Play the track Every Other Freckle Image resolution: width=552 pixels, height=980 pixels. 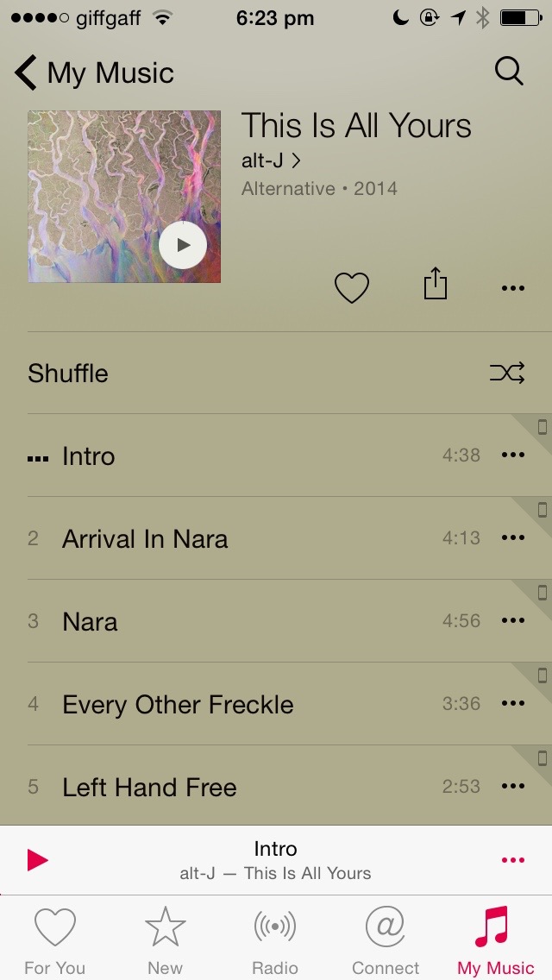276,704
